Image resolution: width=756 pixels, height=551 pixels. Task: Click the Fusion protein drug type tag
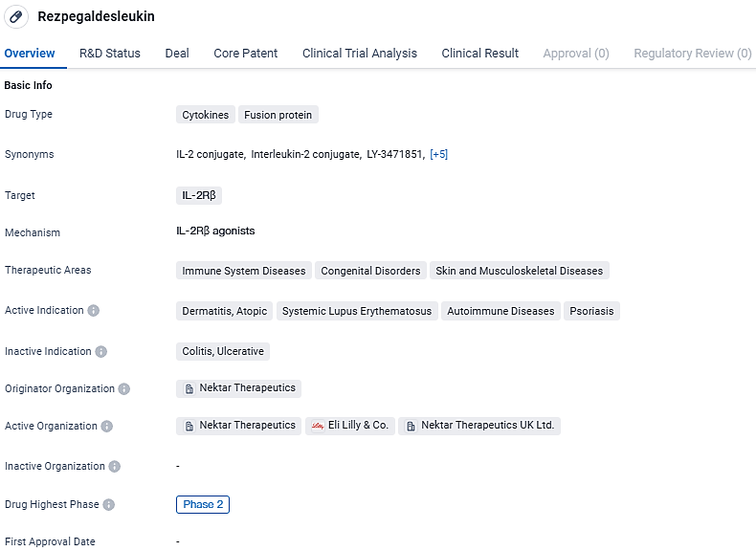pos(278,115)
